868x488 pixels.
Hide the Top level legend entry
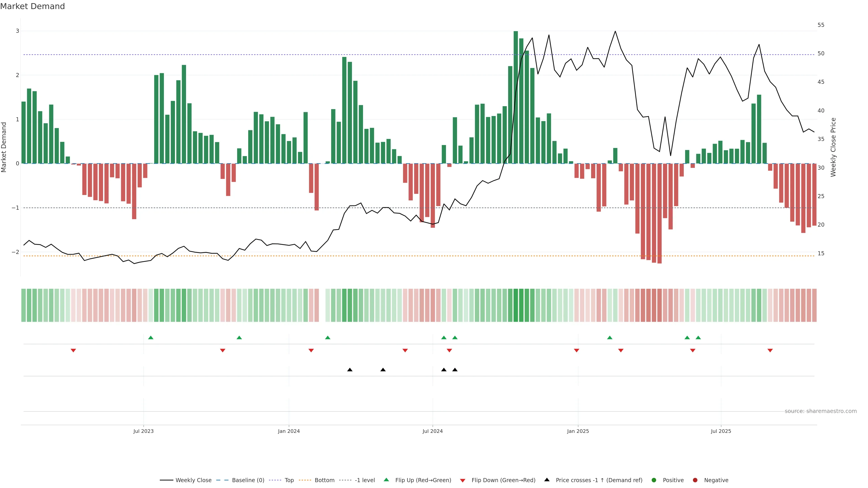click(289, 480)
